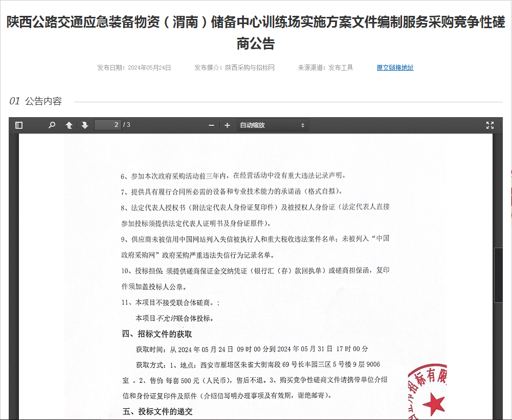512x420 pixels.
Task: Click the announcement title heading
Action: [x=256, y=32]
